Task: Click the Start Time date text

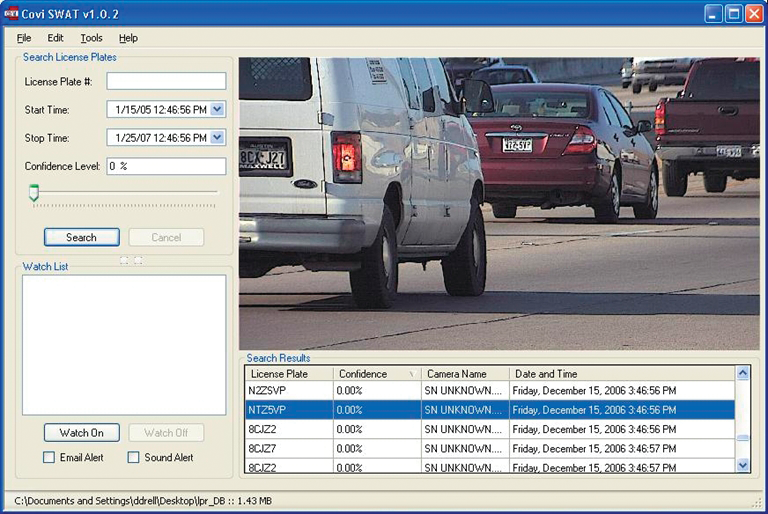Action: 161,110
